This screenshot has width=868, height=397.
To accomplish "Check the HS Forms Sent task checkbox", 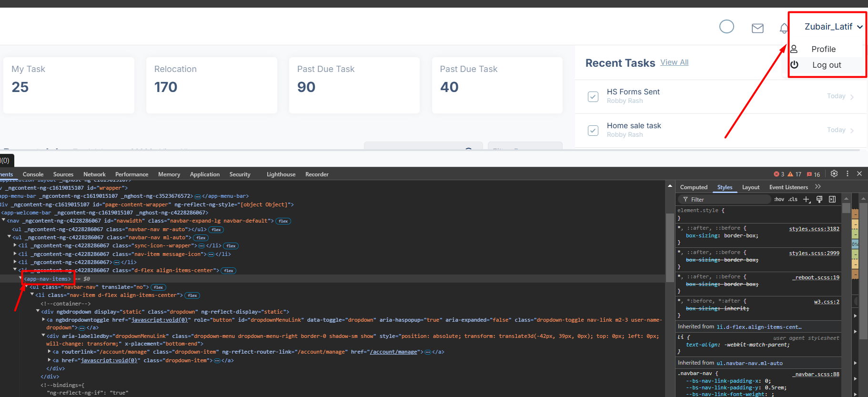I will pos(593,97).
